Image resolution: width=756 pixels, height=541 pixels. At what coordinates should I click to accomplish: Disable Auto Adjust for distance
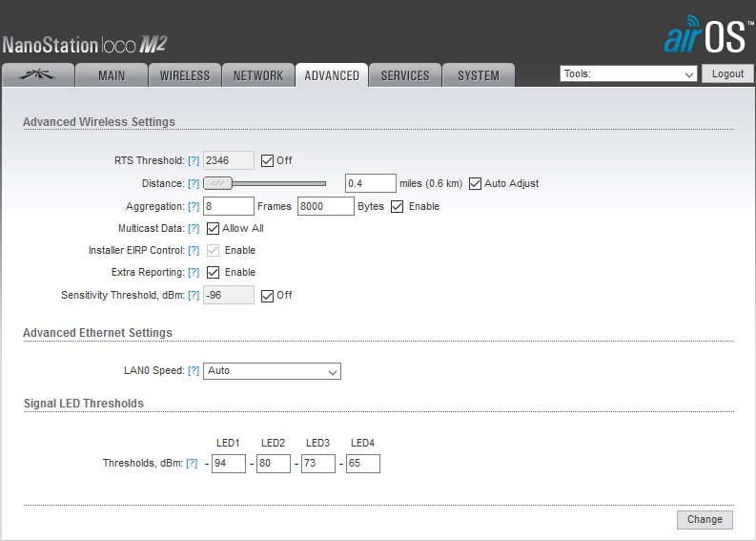(475, 183)
